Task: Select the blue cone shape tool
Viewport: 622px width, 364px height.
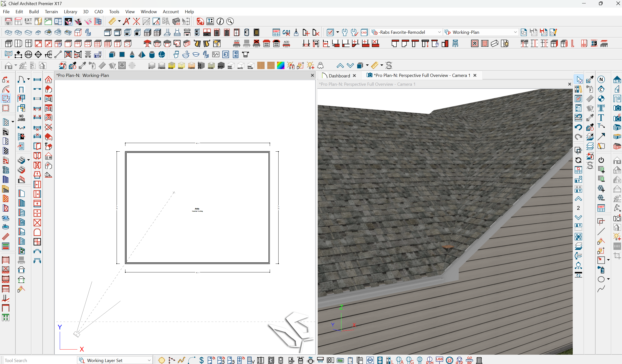Action: 132,55
